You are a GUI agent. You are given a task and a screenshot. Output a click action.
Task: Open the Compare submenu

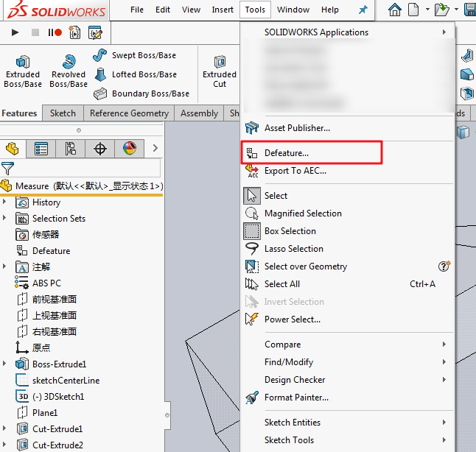[347, 345]
